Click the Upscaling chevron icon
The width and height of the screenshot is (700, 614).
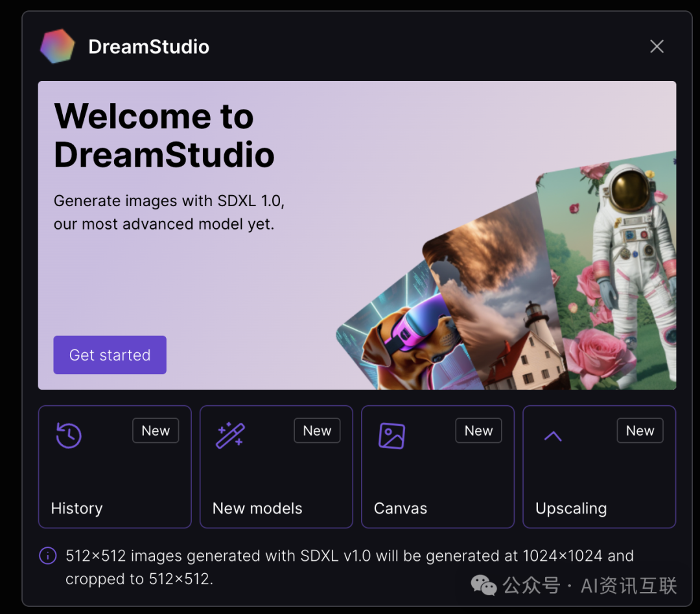pos(553,436)
